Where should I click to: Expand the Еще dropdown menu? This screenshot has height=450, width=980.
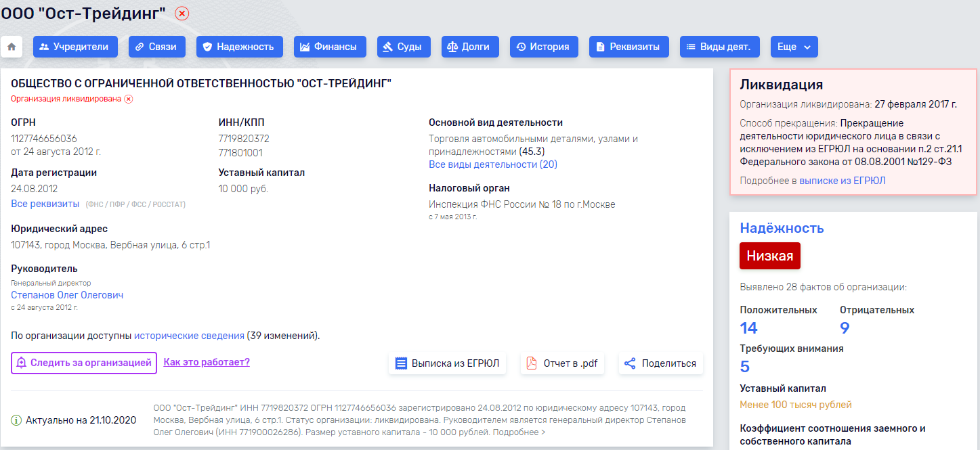pos(794,47)
